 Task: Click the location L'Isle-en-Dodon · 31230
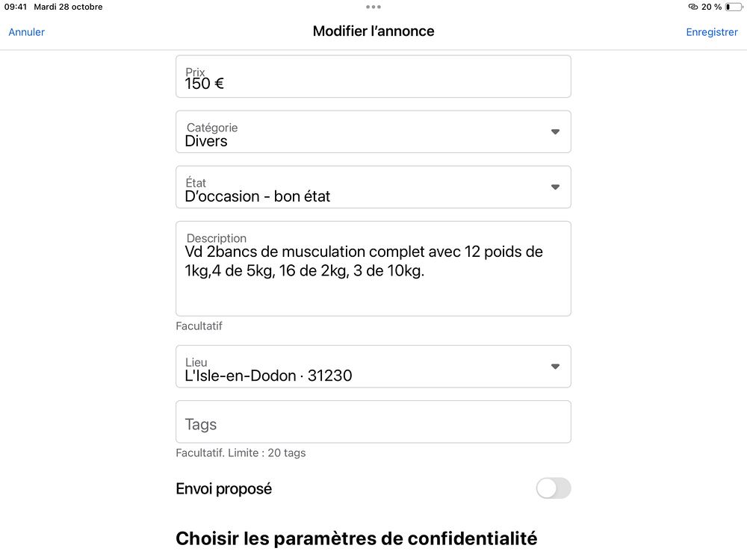[x=269, y=376]
